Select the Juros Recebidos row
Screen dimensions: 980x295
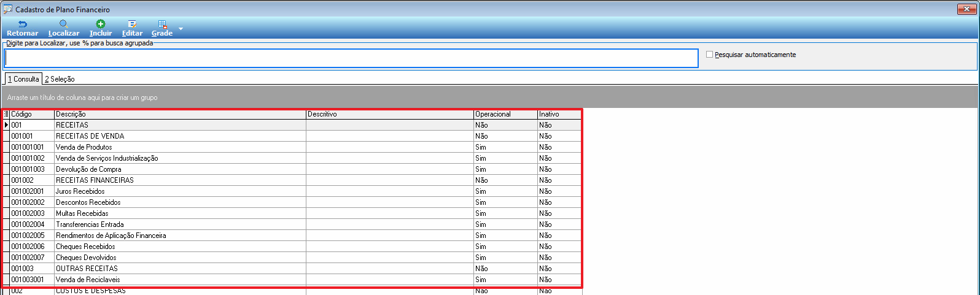click(x=292, y=191)
